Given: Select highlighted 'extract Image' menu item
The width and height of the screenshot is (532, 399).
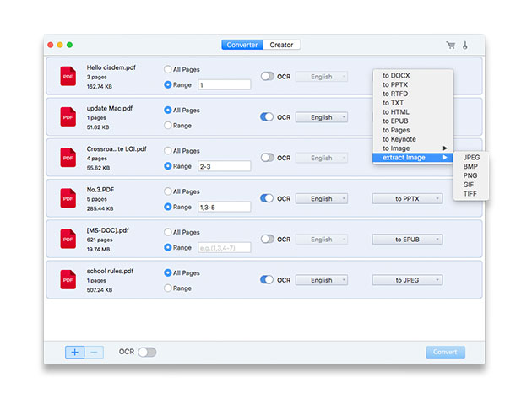Looking at the screenshot, I should (413, 158).
